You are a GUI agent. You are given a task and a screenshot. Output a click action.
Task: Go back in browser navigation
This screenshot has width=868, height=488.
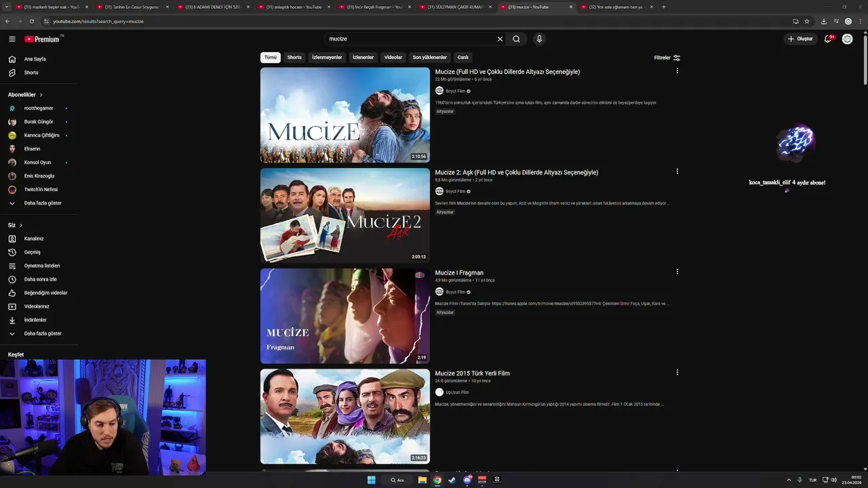(7, 21)
